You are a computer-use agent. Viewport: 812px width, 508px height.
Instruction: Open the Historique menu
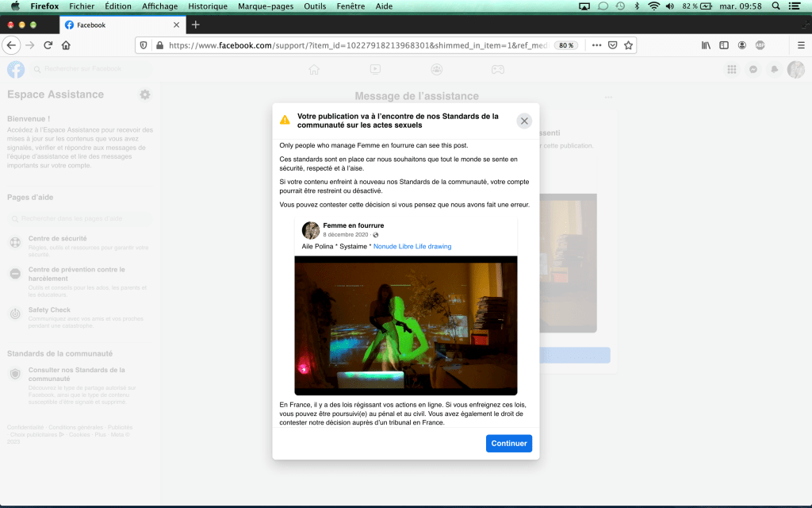pos(207,6)
